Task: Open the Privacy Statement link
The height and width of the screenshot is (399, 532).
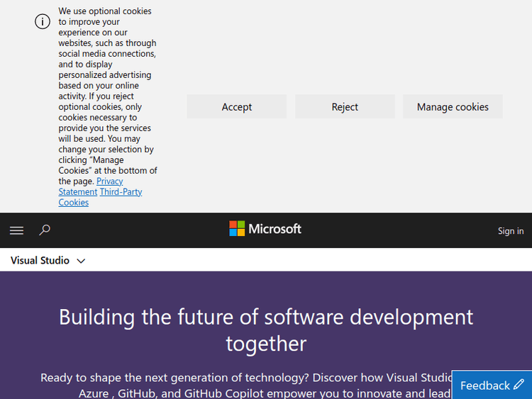Action: click(x=91, y=186)
